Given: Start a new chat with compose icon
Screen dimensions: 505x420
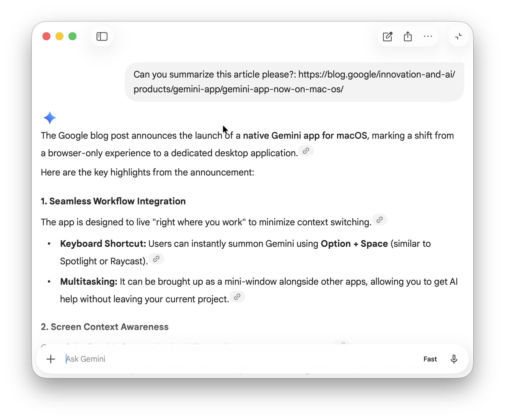Looking at the screenshot, I should [x=388, y=37].
